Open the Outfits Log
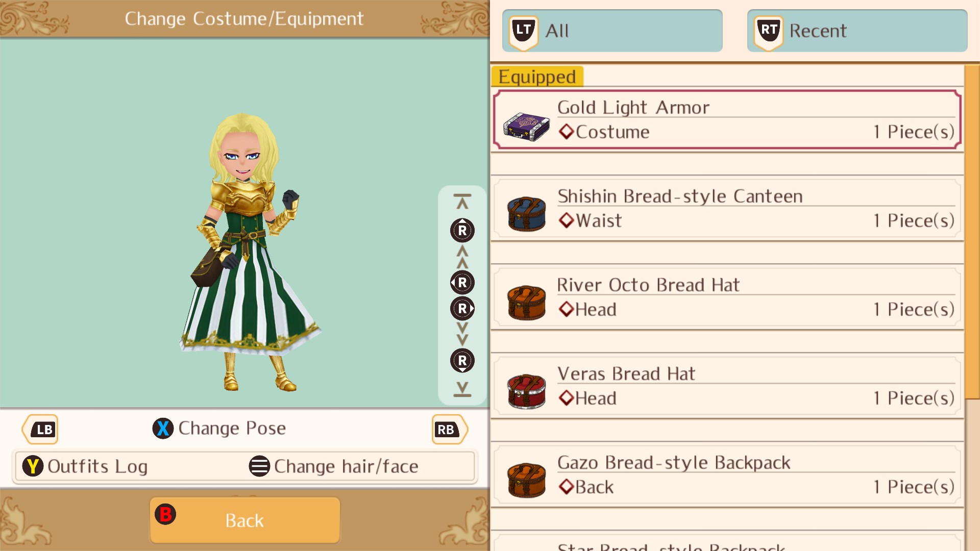The height and width of the screenshot is (551, 980). coord(85,466)
